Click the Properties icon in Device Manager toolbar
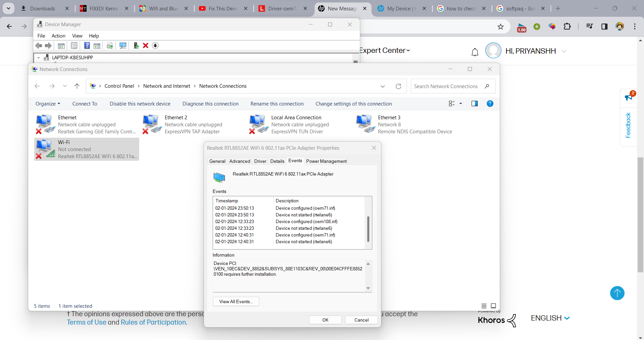 (x=74, y=46)
